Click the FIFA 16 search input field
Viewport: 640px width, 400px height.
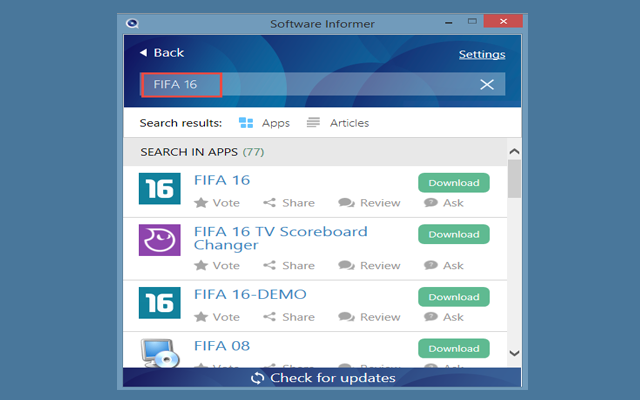tap(320, 85)
